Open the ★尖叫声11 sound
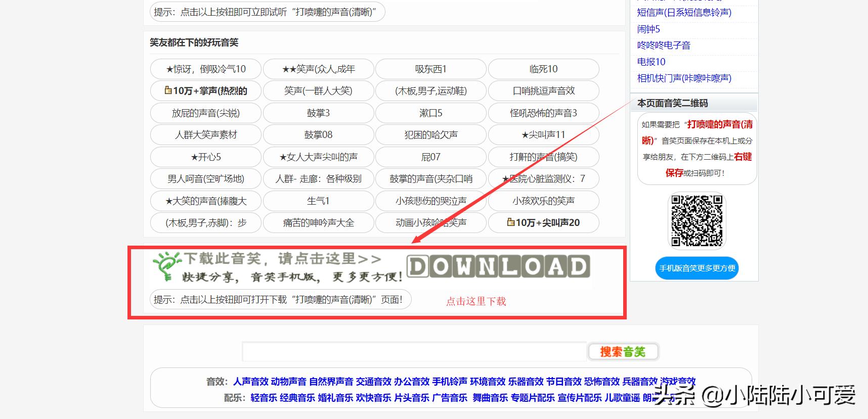 [x=544, y=135]
